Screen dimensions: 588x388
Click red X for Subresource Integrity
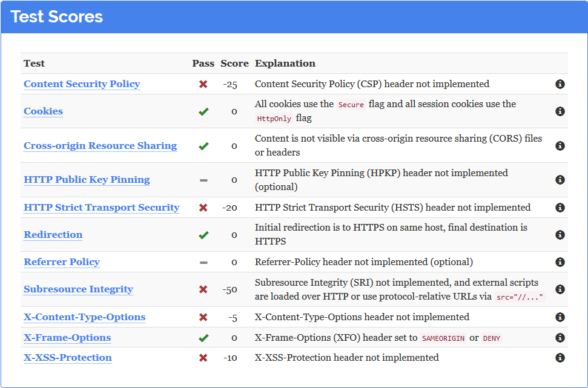click(203, 289)
